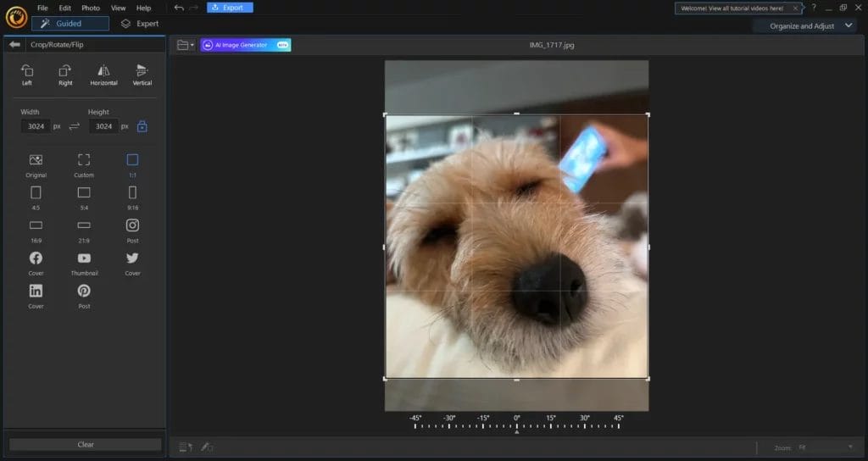
Task: Flip the image horizontally
Action: [x=103, y=75]
